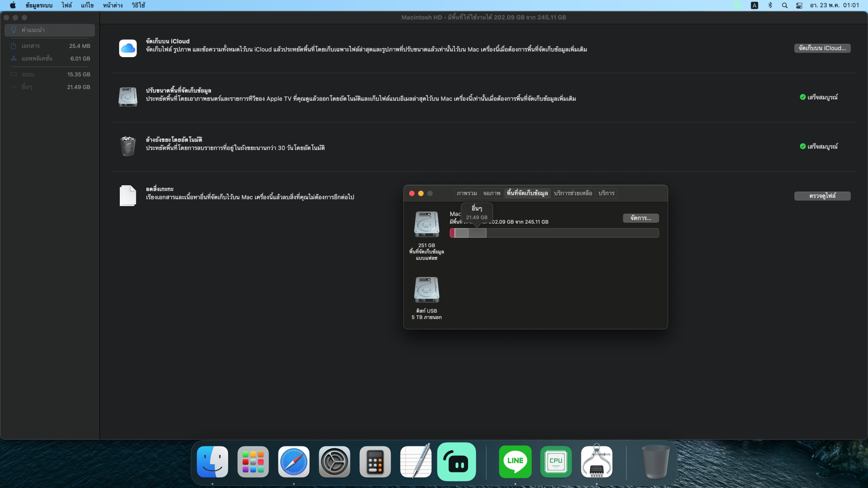Click the red segment of the storage bar
Screen dimensions: 868x488
(452, 233)
